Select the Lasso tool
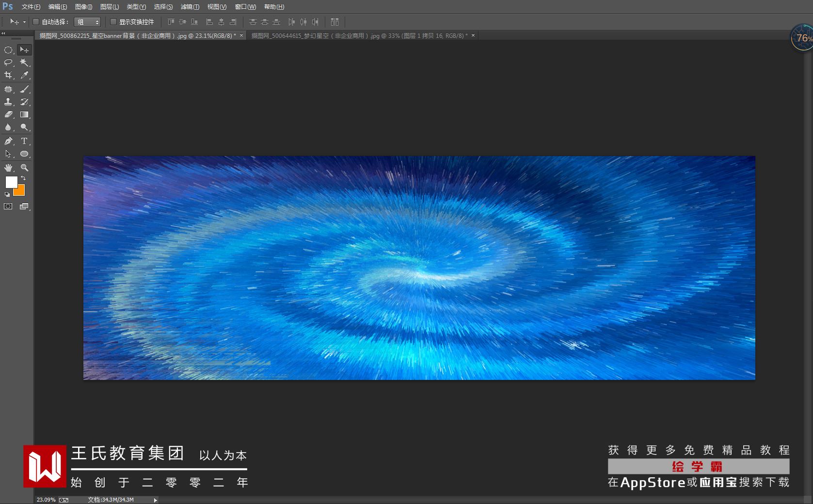Image resolution: width=813 pixels, height=504 pixels. coord(8,63)
